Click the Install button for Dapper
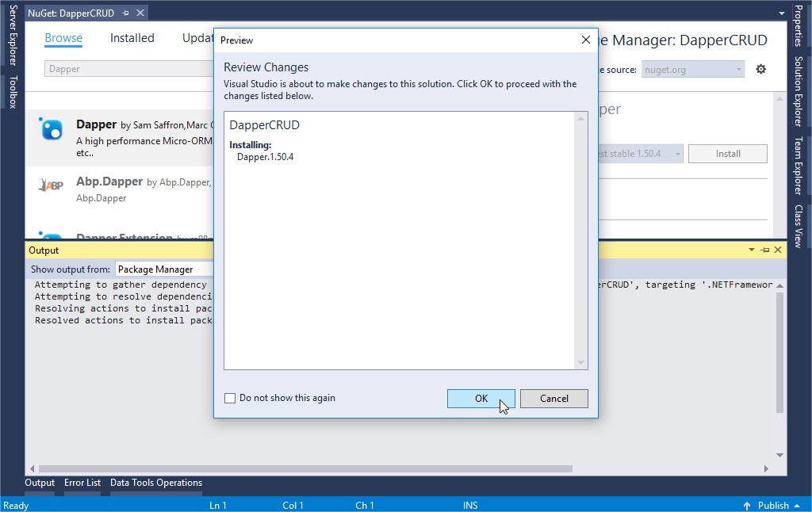 tap(727, 153)
